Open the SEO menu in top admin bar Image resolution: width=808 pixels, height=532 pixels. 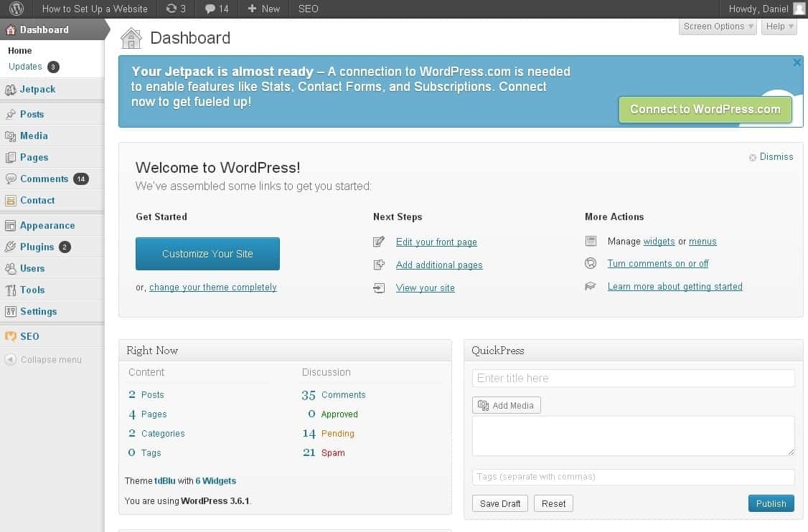pos(308,9)
